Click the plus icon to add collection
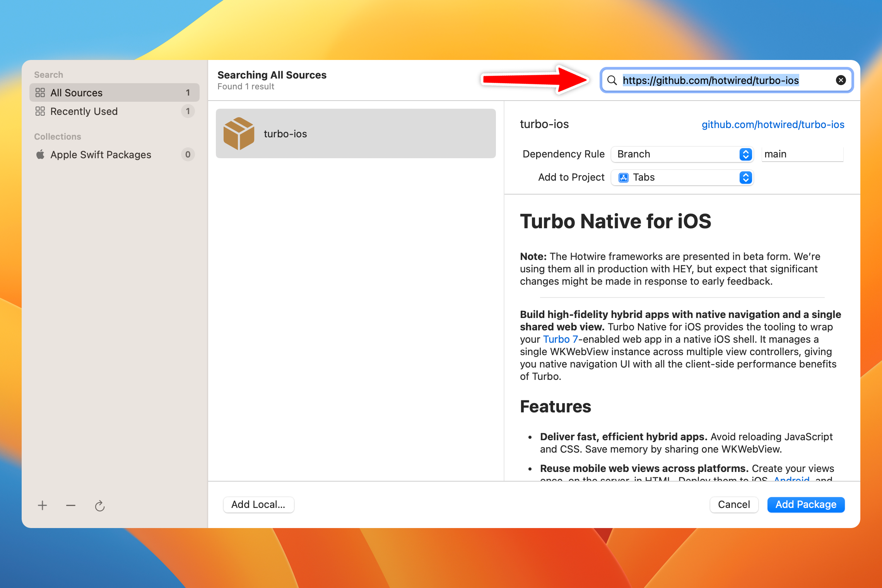Viewport: 882px width, 588px height. pos(43,505)
